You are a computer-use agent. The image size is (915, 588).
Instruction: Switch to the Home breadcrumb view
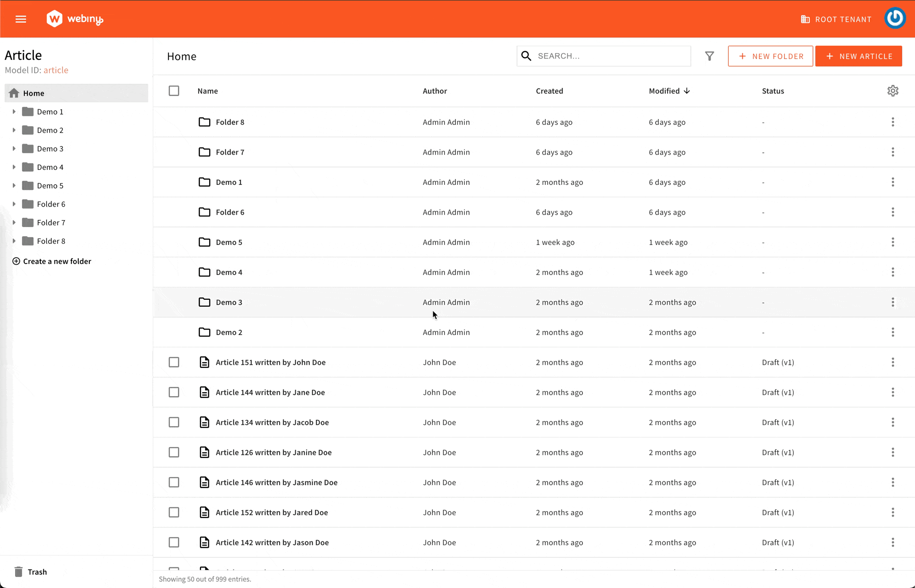[x=182, y=56]
